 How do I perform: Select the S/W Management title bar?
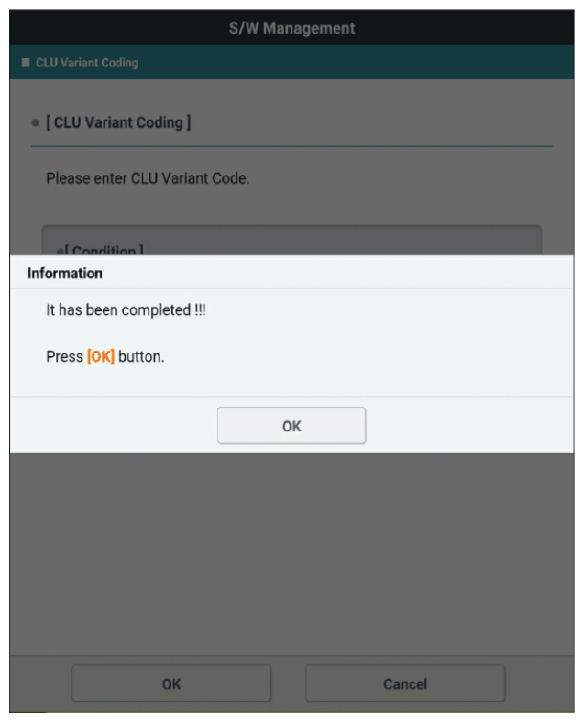[x=292, y=28]
